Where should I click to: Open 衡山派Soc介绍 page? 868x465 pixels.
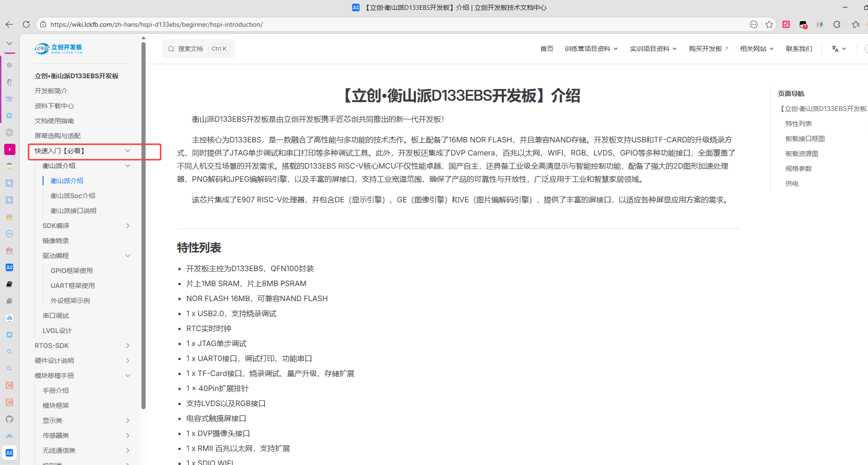click(x=73, y=196)
